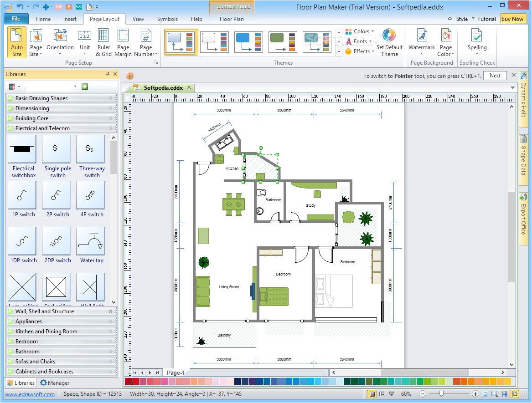The width and height of the screenshot is (532, 403).
Task: Switch to the Insert ribbon tab
Action: (x=70, y=19)
